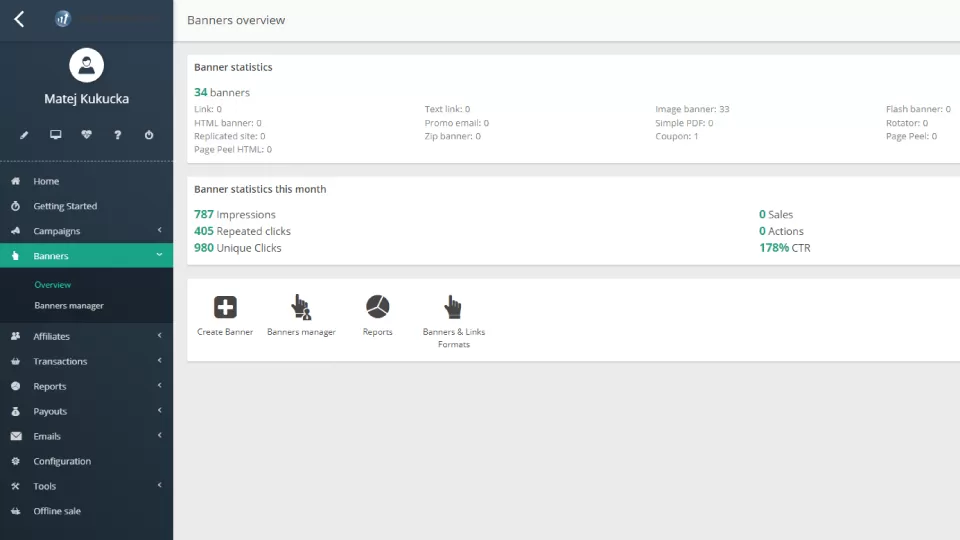Screen dimensions: 960x540
Task: Collapse the sidebar with back arrow
Action: (x=19, y=19)
